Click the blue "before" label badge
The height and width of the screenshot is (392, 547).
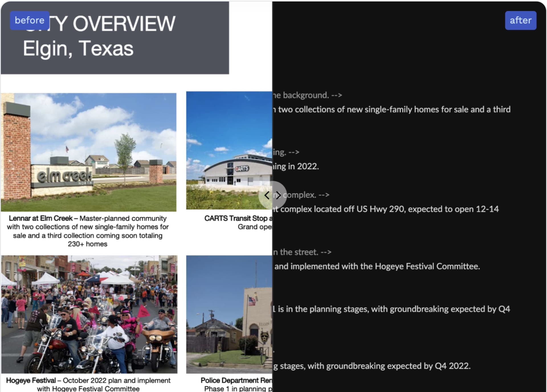point(30,21)
